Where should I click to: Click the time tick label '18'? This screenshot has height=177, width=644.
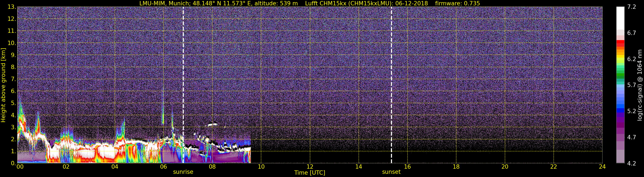(x=456, y=167)
